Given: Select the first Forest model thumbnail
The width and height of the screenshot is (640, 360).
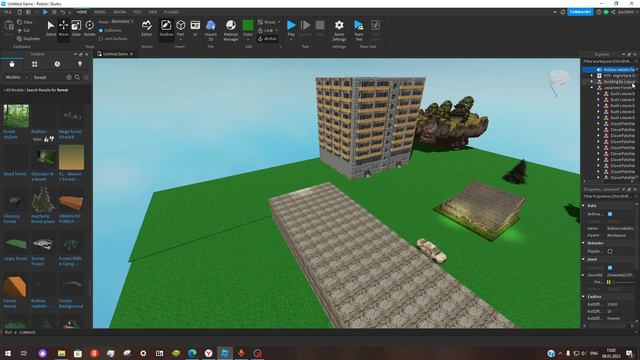Looking at the screenshot, I should [16, 116].
